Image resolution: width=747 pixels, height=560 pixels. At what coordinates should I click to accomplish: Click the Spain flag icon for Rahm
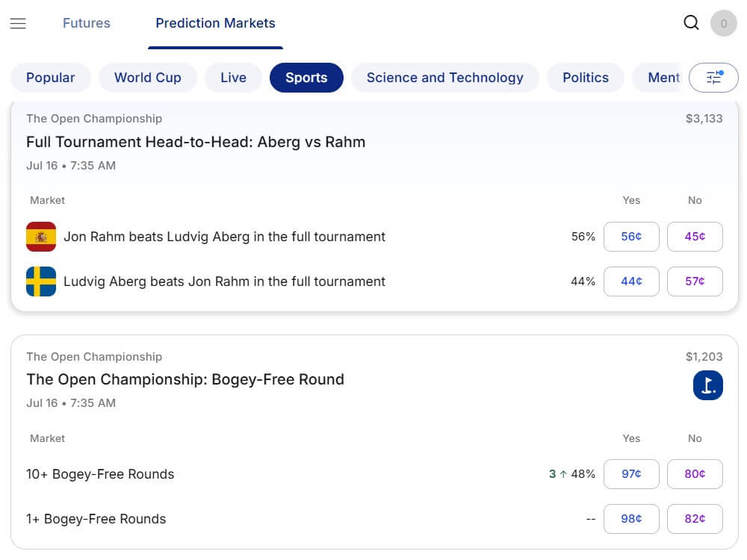click(41, 237)
